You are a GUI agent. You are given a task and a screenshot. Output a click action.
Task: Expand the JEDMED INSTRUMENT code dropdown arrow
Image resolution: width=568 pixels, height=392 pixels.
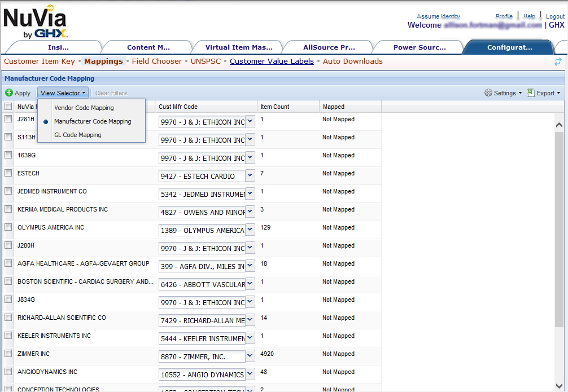click(250, 193)
